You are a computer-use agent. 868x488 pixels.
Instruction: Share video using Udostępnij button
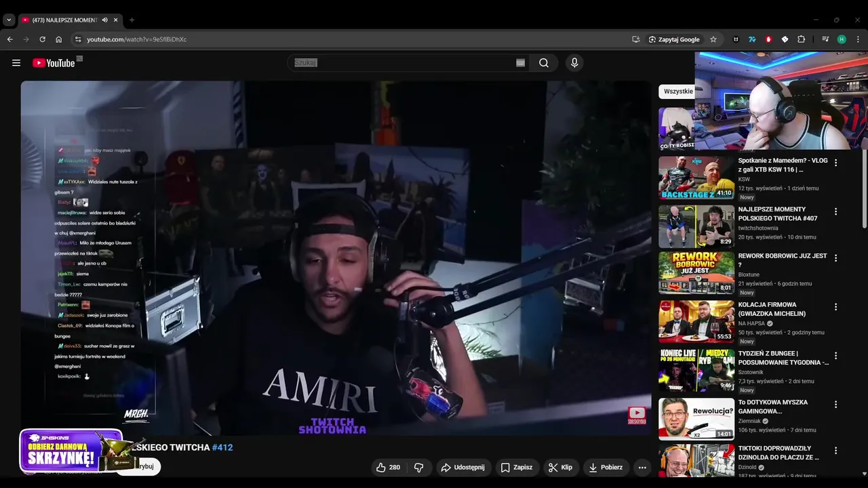pos(462,467)
